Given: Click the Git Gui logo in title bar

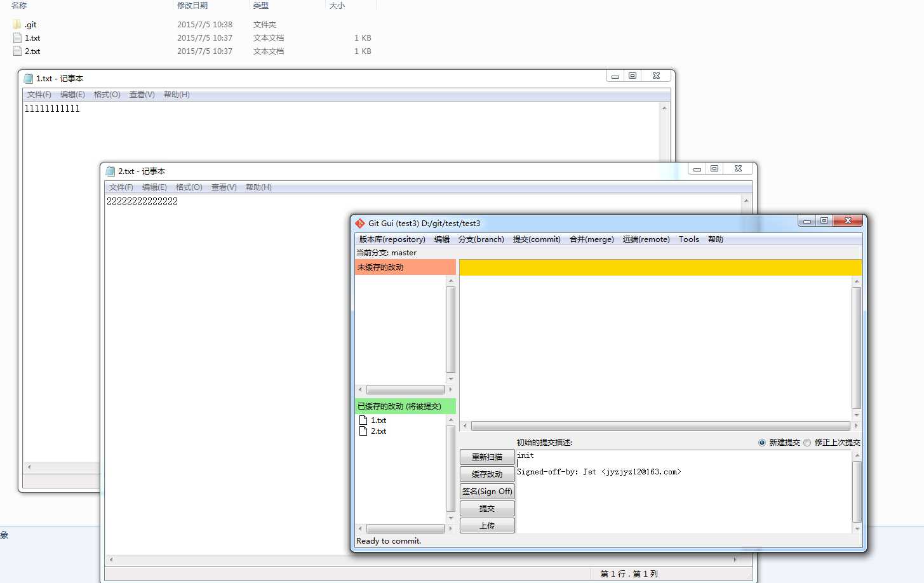Looking at the screenshot, I should [x=360, y=224].
